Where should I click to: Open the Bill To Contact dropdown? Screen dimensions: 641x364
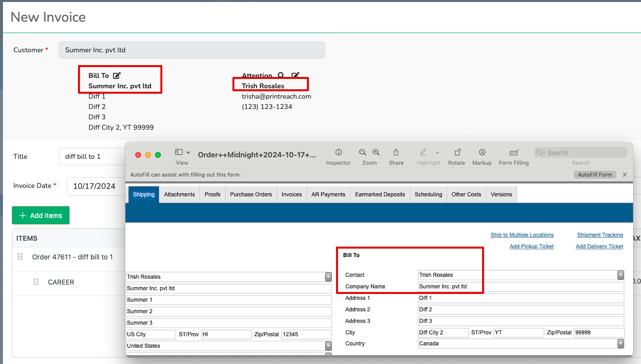[621, 275]
